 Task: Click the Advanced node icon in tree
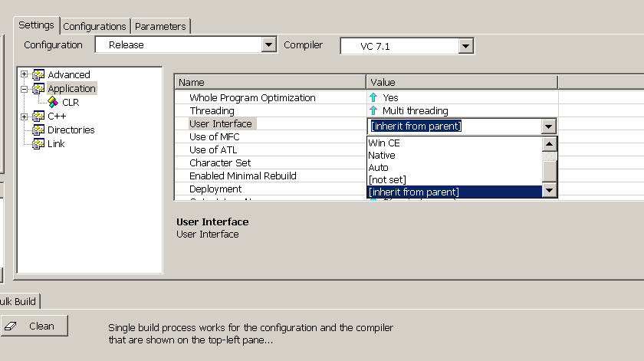pyautogui.click(x=38, y=75)
